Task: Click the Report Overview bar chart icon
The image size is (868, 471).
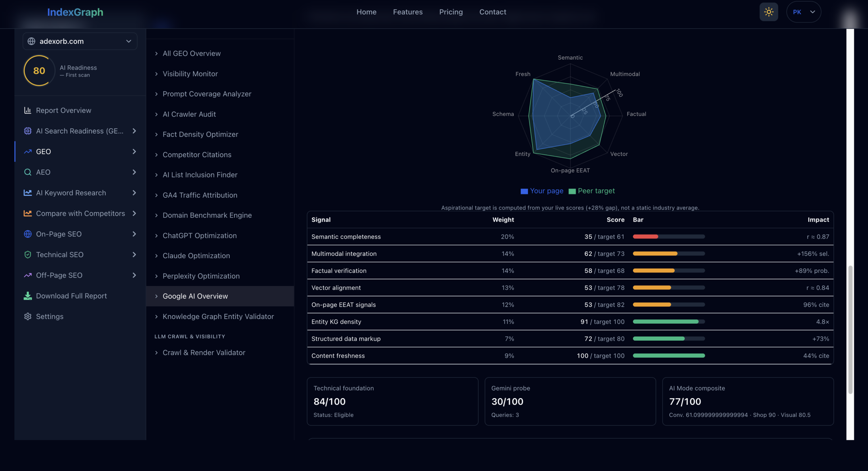Action: [27, 110]
